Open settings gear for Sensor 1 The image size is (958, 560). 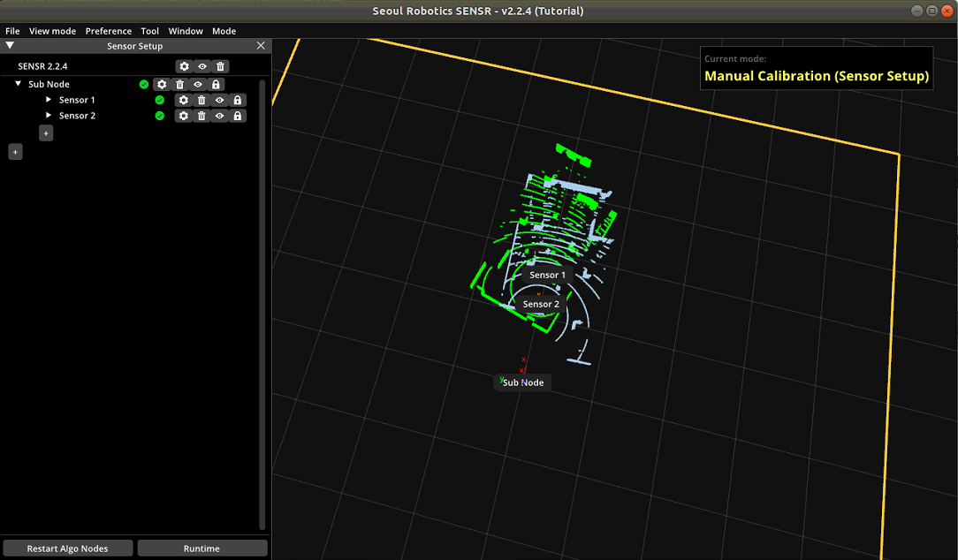[x=183, y=101]
